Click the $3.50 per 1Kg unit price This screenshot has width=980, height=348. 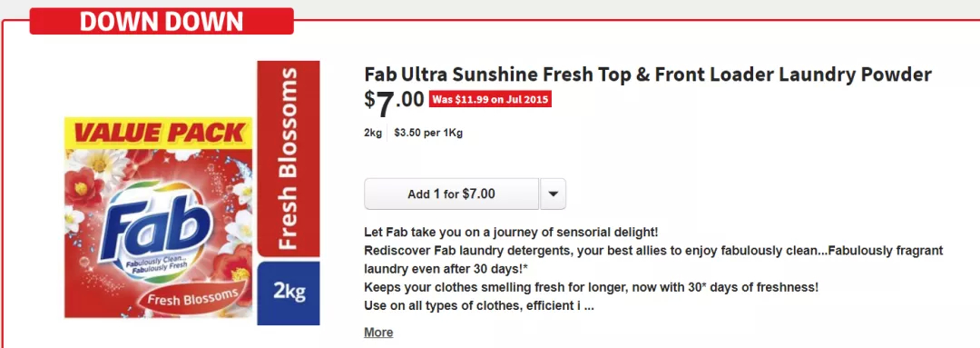point(428,133)
